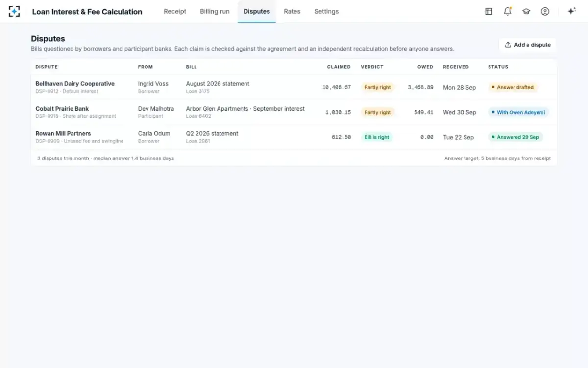588x368 pixels.
Task: Open the Bellhaven Dairy Cooperative dispute
Action: pyautogui.click(x=294, y=87)
